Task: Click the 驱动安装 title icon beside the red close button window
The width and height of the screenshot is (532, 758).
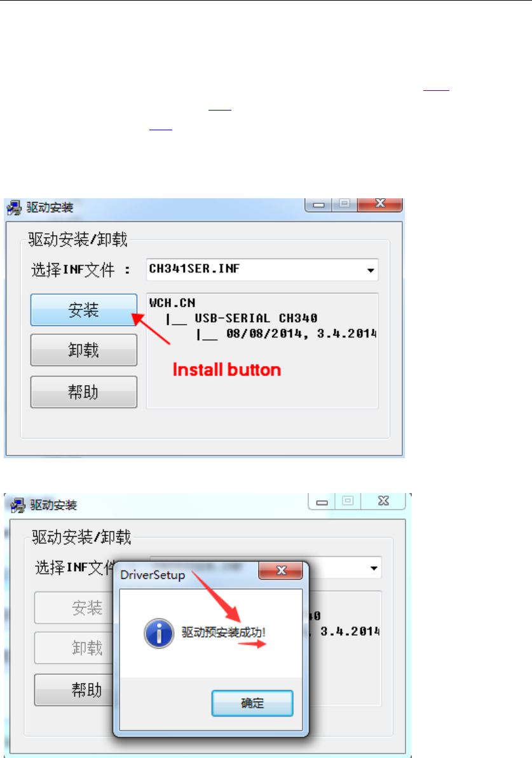Action: click(14, 208)
